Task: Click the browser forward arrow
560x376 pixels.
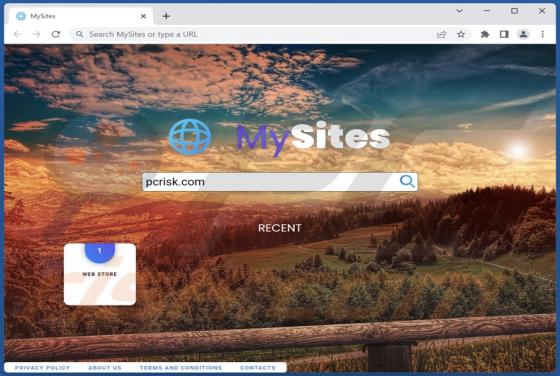Action: click(36, 34)
